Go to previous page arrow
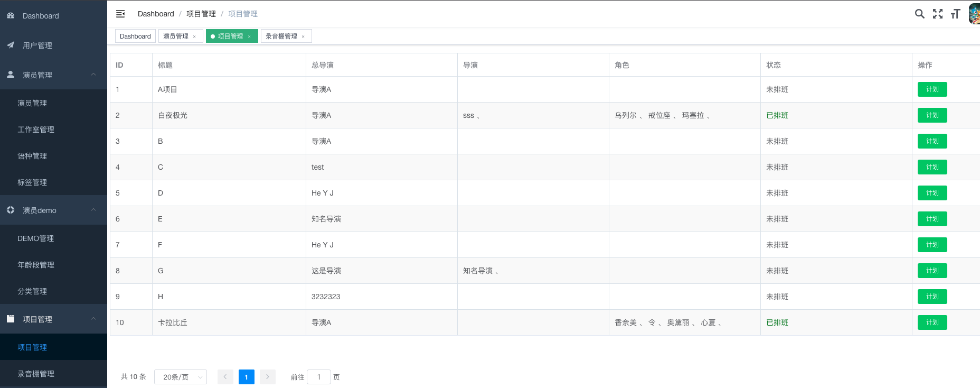The width and height of the screenshot is (980, 388). coord(225,377)
